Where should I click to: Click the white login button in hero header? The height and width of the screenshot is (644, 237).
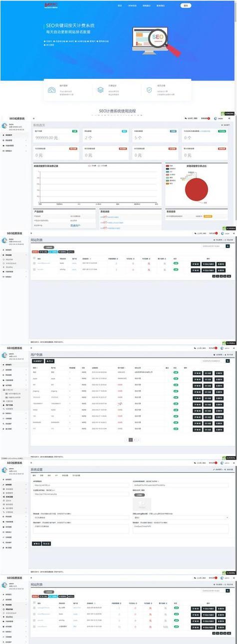tap(186, 5)
